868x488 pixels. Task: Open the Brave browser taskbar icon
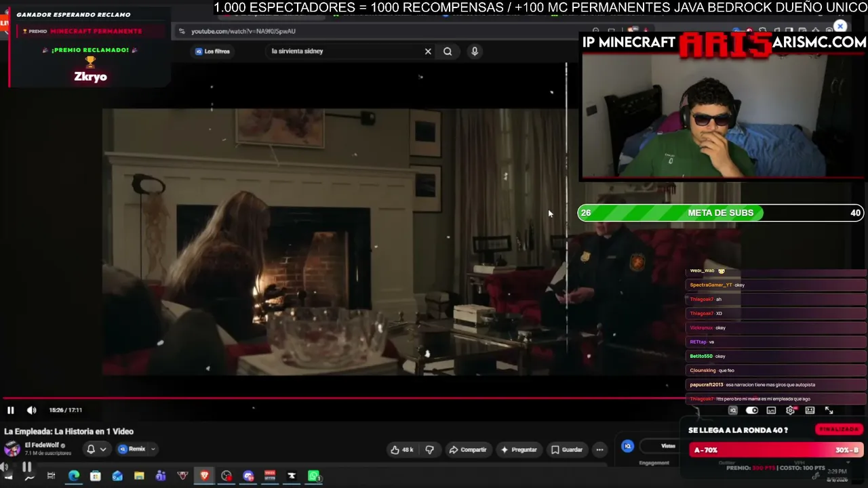point(204,476)
